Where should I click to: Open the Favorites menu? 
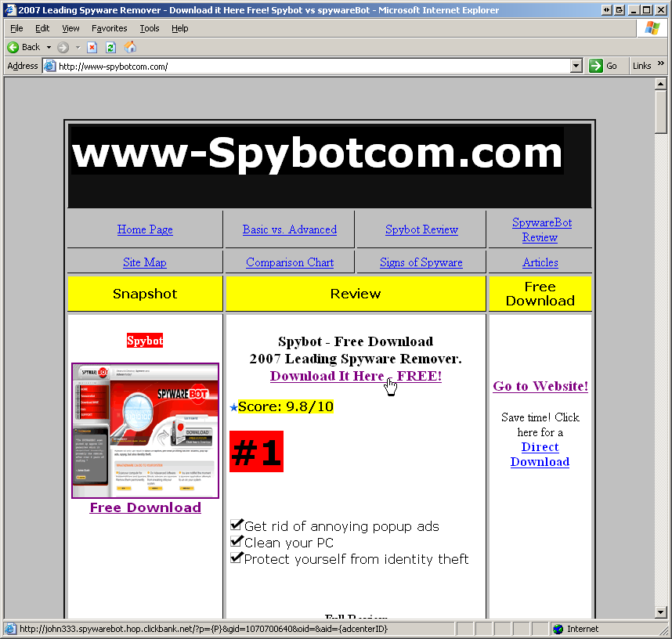(110, 28)
